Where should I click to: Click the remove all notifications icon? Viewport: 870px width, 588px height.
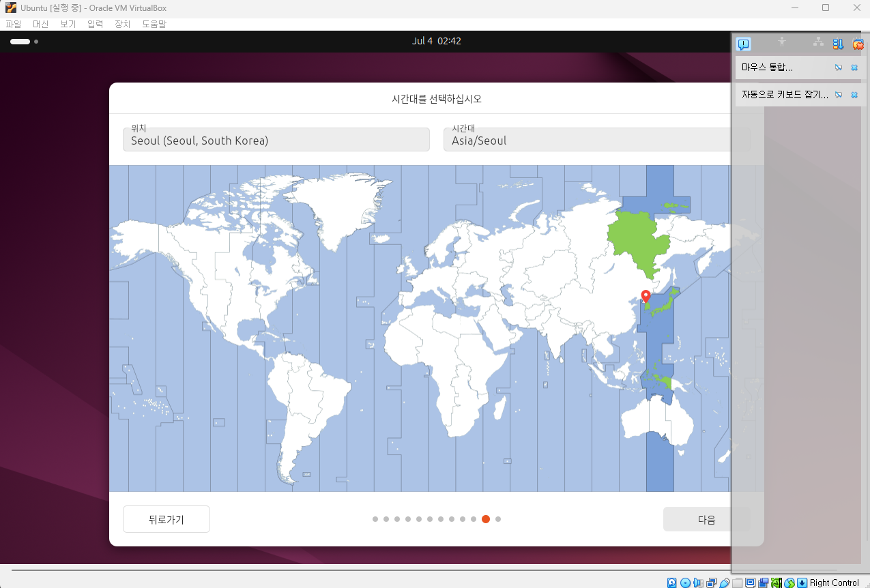click(x=858, y=44)
